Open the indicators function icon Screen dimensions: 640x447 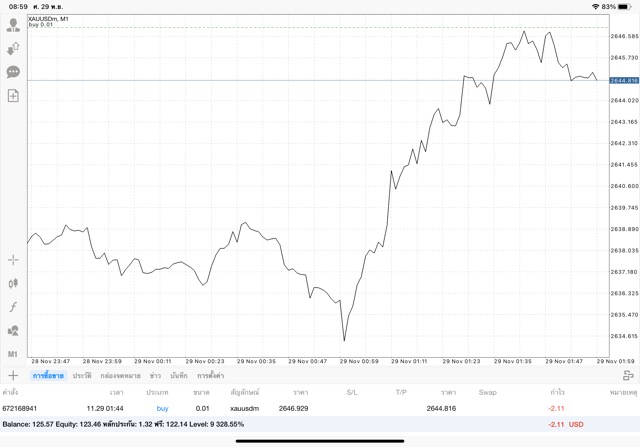(x=13, y=307)
